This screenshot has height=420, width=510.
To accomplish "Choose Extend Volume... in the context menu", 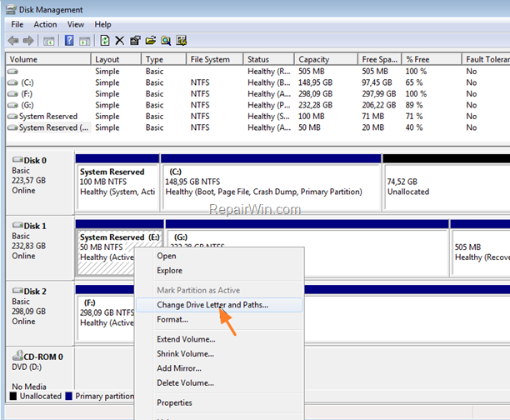I will pos(219,339).
